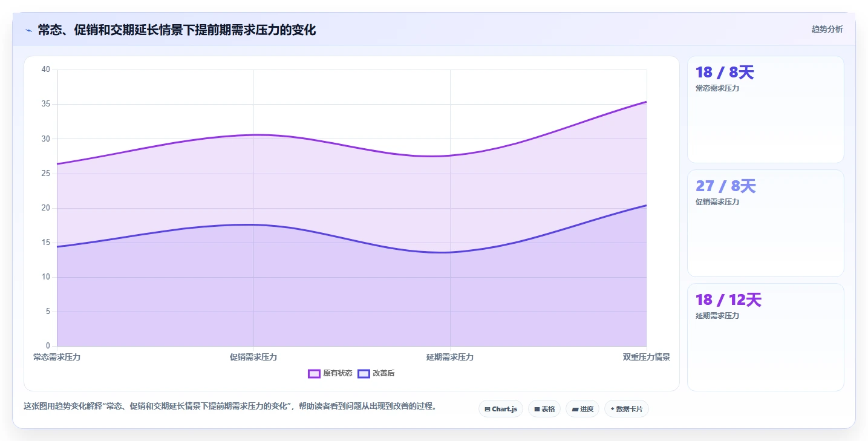
Task: Click the y-axis value 35
Action: click(x=46, y=104)
